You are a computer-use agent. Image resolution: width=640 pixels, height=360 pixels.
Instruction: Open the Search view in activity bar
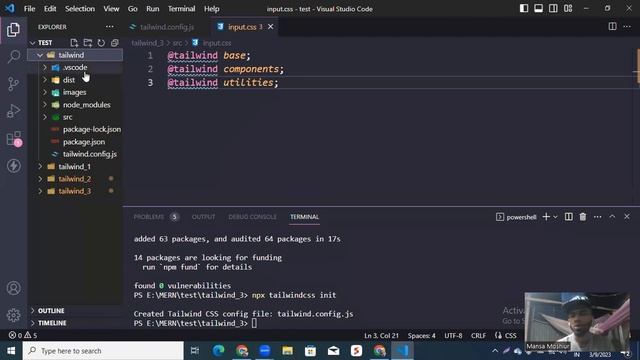tap(13, 56)
